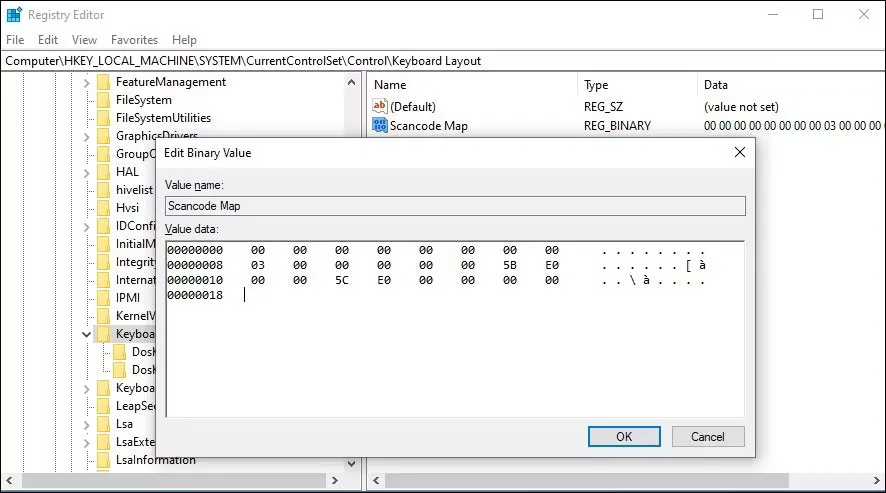Click the (value not set) data cell
Image resolution: width=886 pixels, height=493 pixels.
click(741, 107)
